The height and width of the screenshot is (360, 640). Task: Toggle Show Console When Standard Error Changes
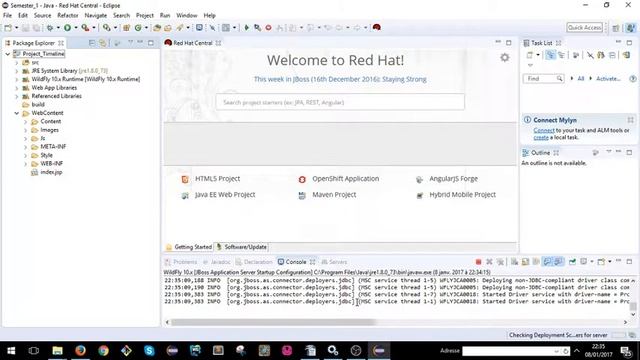coord(558,262)
